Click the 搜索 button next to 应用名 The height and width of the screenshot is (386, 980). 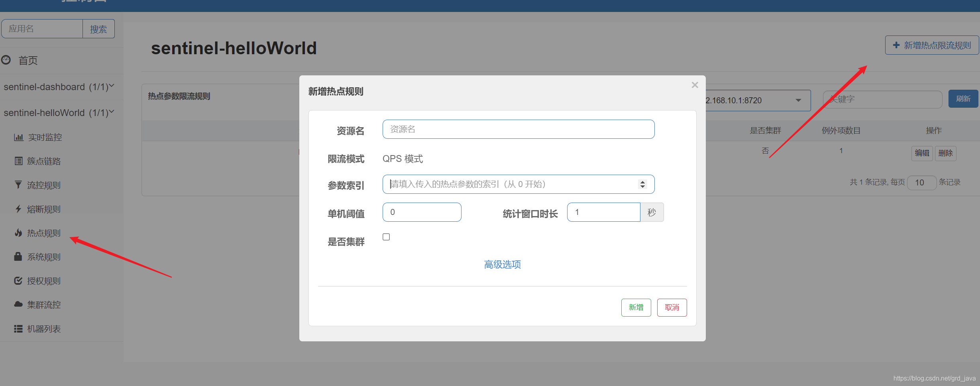point(98,29)
